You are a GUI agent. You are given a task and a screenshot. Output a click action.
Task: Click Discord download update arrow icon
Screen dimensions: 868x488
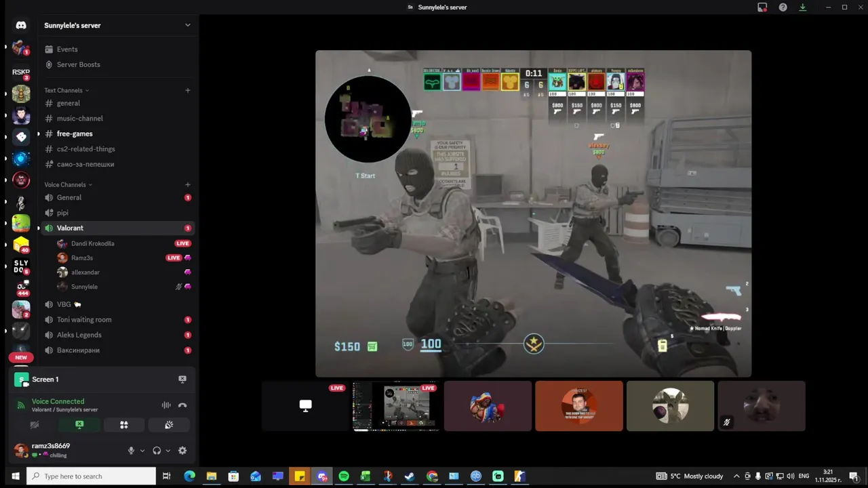(803, 7)
